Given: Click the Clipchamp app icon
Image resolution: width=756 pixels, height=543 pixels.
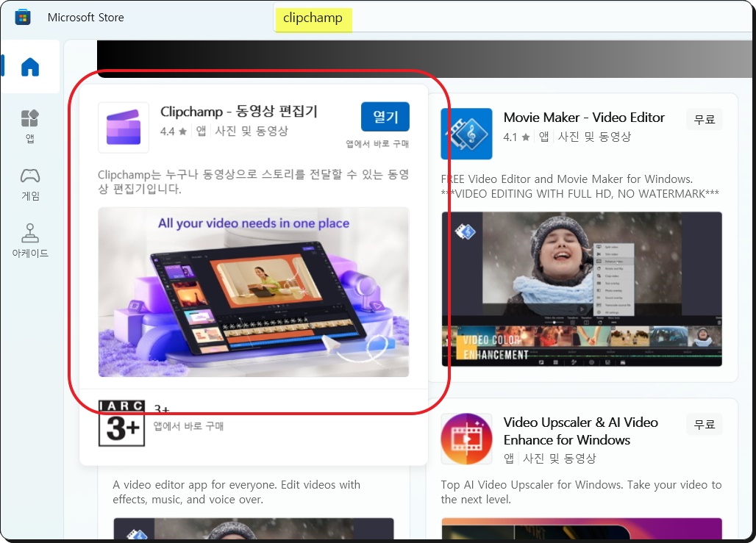Looking at the screenshot, I should pyautogui.click(x=124, y=128).
